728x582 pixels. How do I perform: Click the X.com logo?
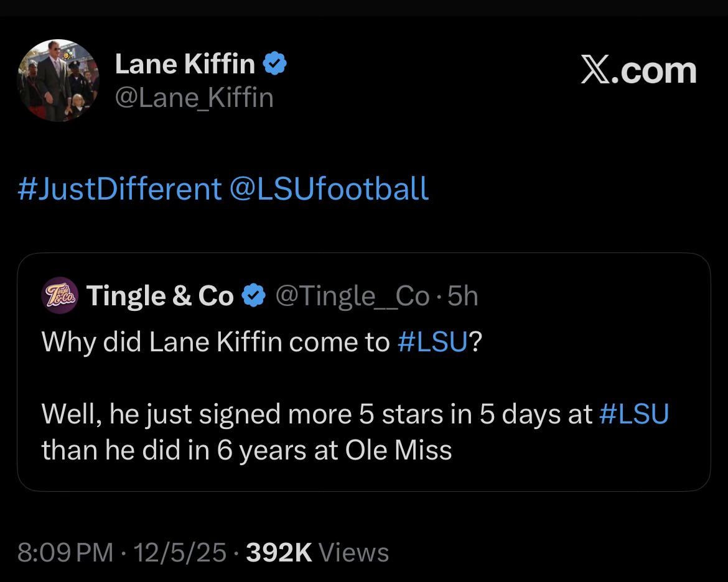click(638, 72)
